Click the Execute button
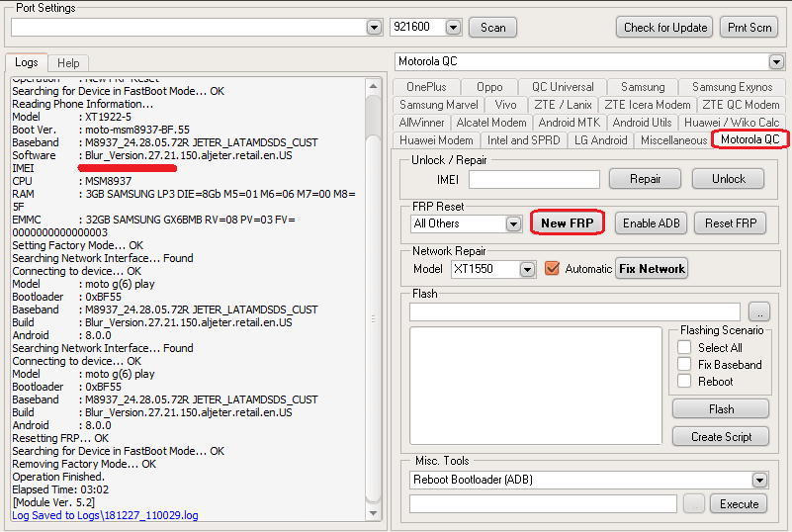The height and width of the screenshot is (532, 792). coord(739,504)
